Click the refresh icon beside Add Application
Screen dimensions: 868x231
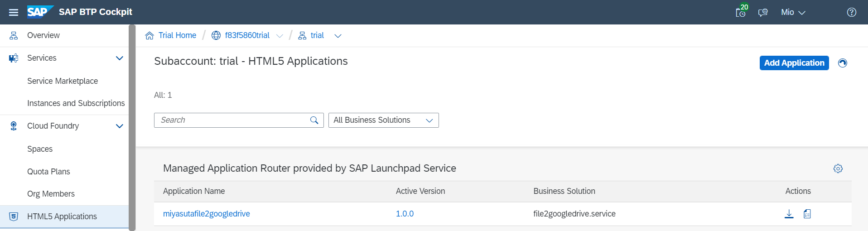843,63
